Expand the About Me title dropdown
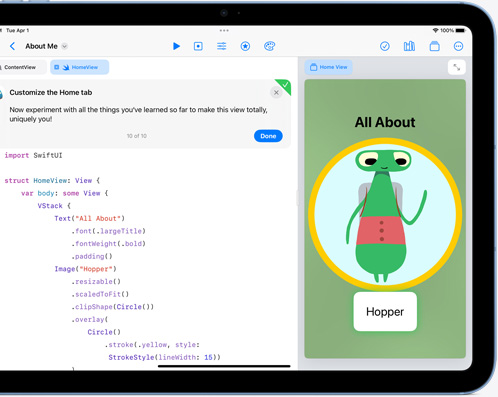This screenshot has height=397, width=498. point(65,46)
